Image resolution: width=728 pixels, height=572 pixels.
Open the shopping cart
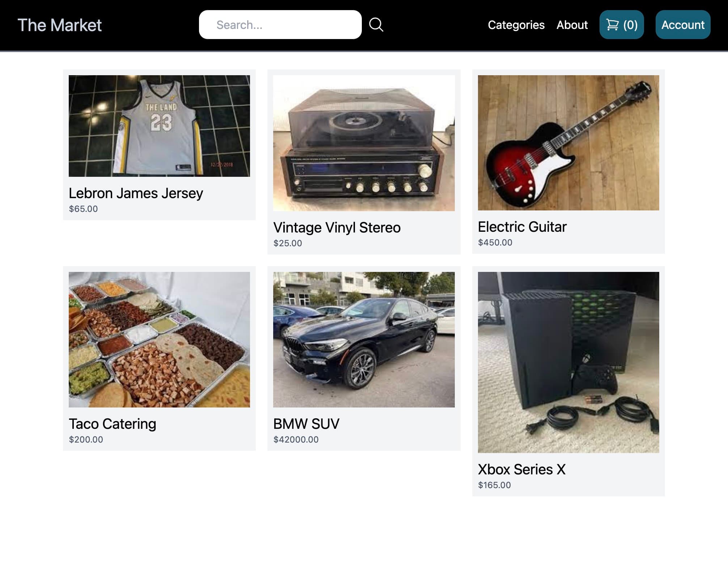click(621, 25)
